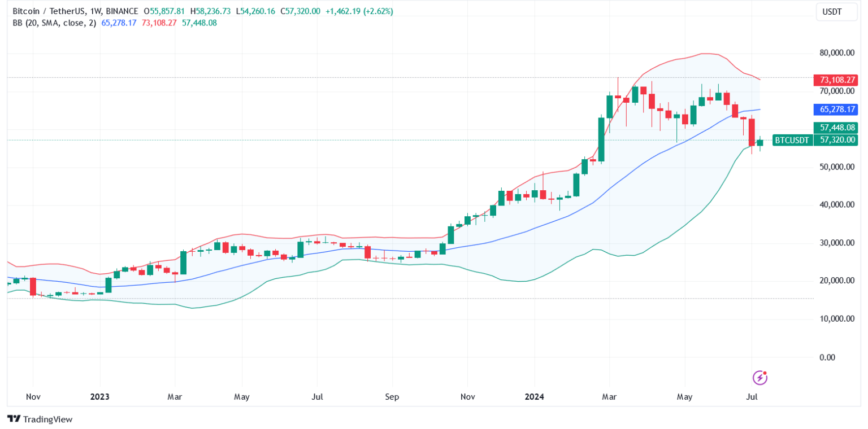Image resolution: width=868 pixels, height=429 pixels.
Task: Click the green 57,448.08 value in BB legend
Action: point(199,23)
